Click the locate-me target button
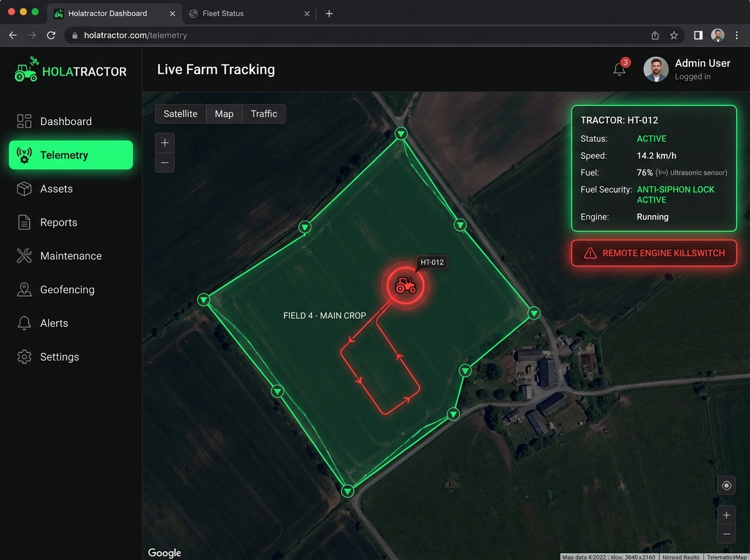 726,486
